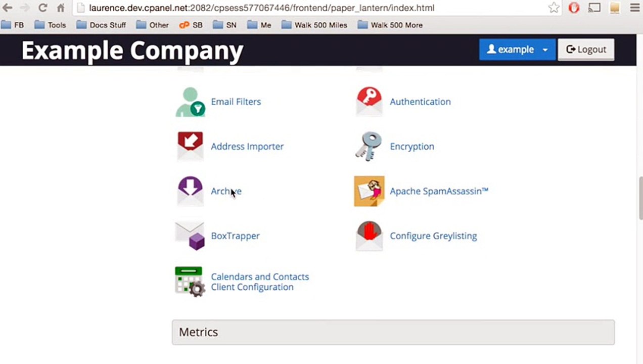Open the SN bookmarks folder
The image size is (643, 364).
click(225, 25)
